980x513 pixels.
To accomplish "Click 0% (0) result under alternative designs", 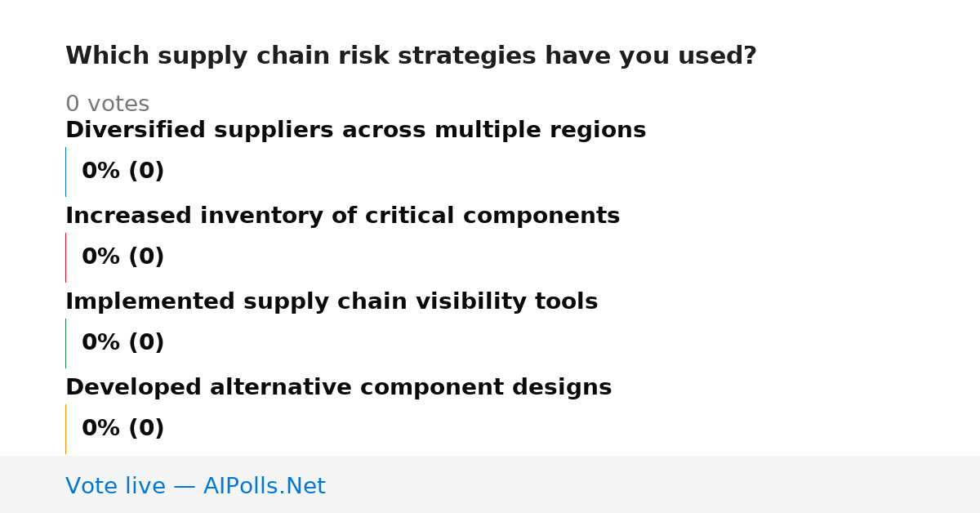I will (122, 429).
